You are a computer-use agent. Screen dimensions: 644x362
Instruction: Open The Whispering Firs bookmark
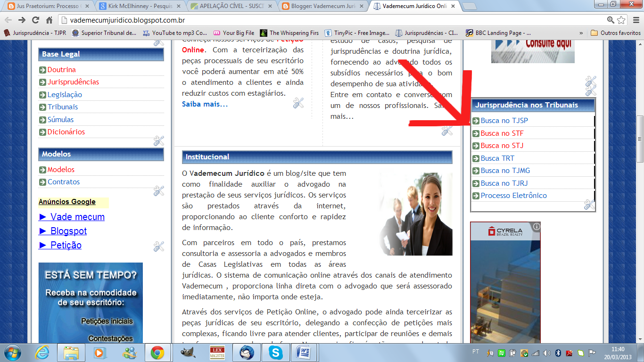click(x=289, y=33)
